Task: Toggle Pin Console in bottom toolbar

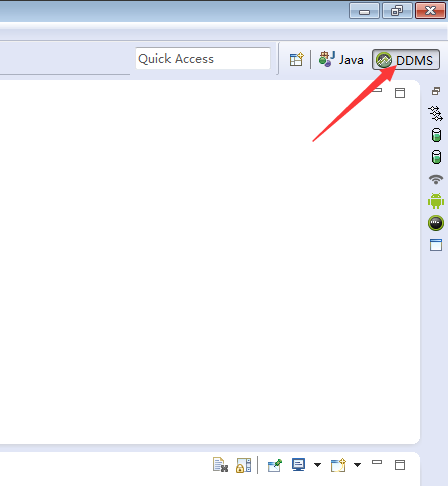Action: (275, 465)
